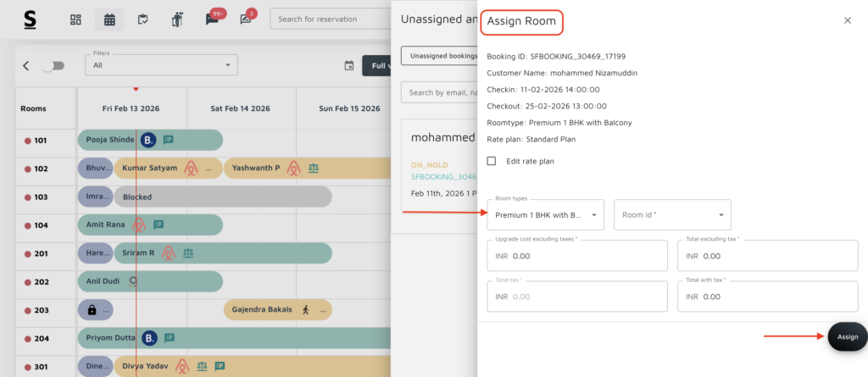The height and width of the screenshot is (377, 868).
Task: Expand the Filters dropdown
Action: pos(161,65)
